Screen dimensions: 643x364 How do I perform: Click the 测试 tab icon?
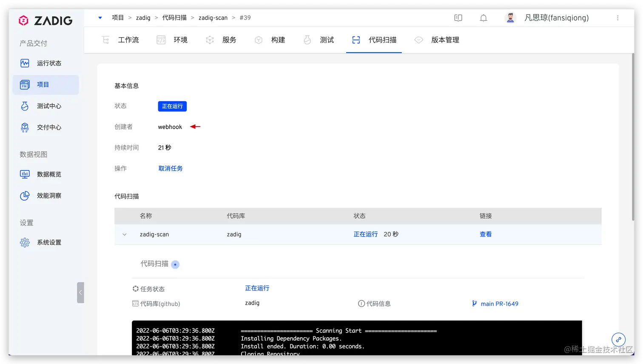point(307,40)
